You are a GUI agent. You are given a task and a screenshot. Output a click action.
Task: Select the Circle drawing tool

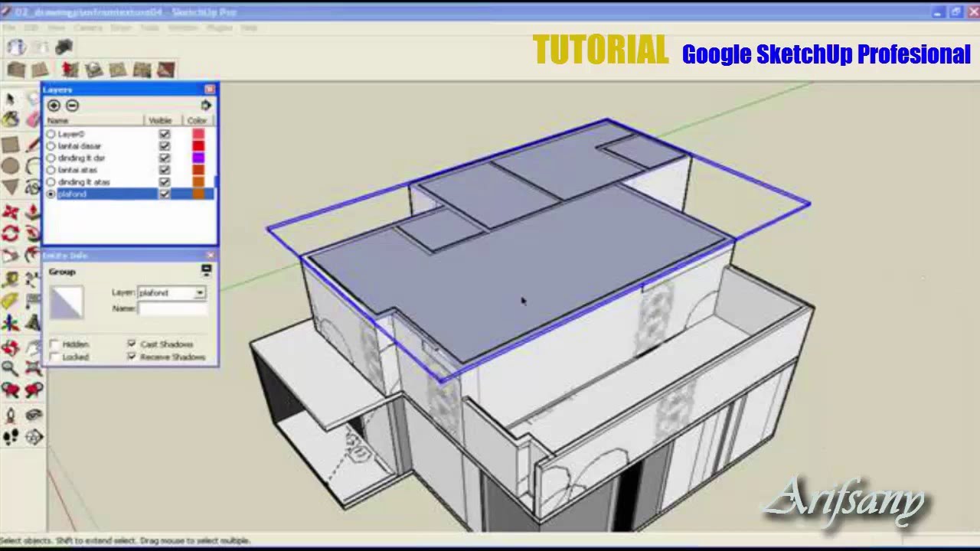pos(10,166)
